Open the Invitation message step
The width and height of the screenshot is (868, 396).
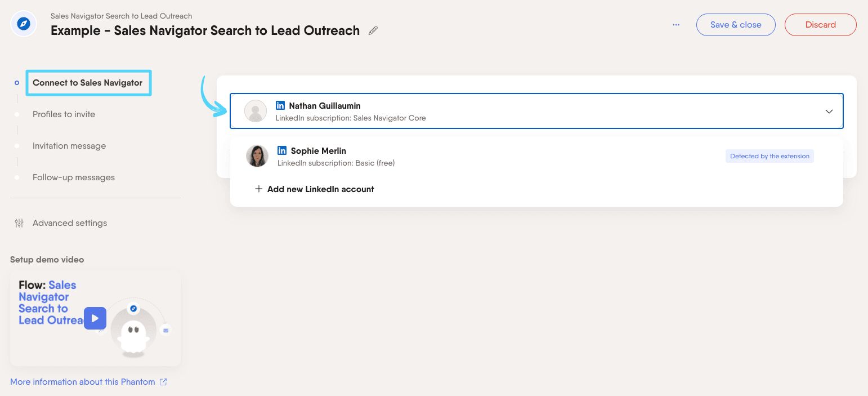pos(69,146)
